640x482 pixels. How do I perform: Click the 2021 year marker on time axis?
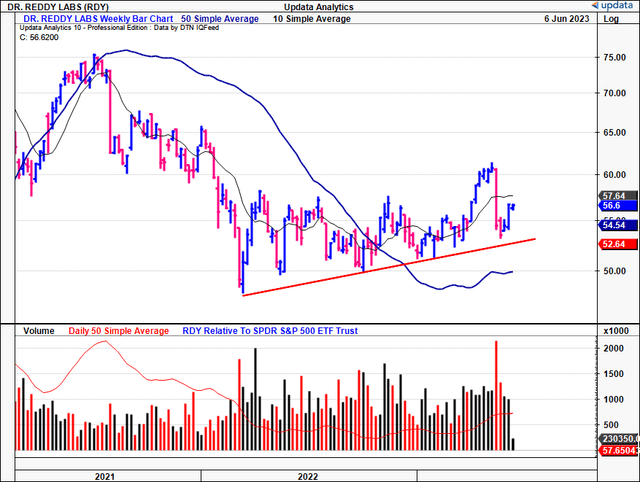tap(105, 476)
